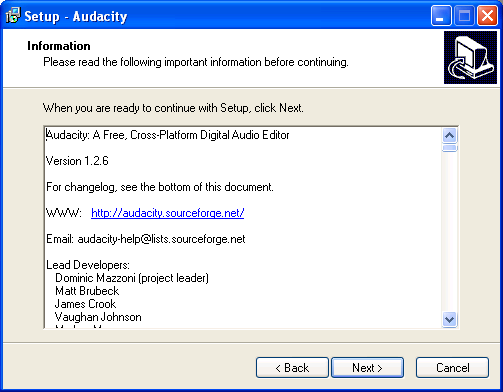The width and height of the screenshot is (503, 392).
Task: Click on the Version 1.2.6 line
Action: (x=77, y=161)
